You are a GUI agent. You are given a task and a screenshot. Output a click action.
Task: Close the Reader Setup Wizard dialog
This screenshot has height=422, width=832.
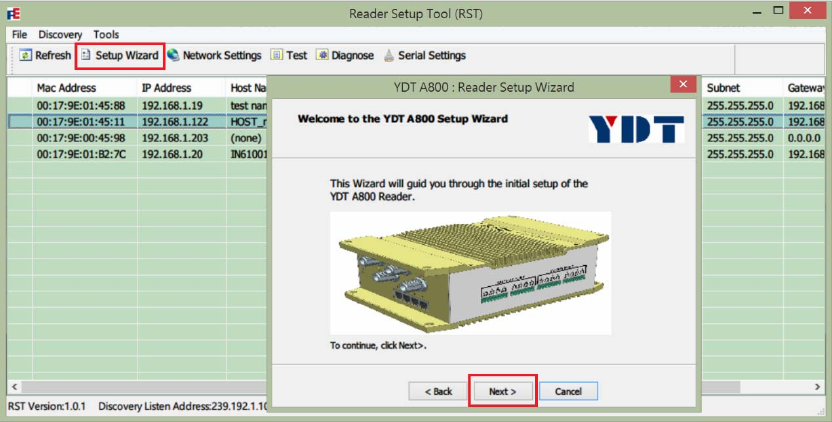pos(683,84)
